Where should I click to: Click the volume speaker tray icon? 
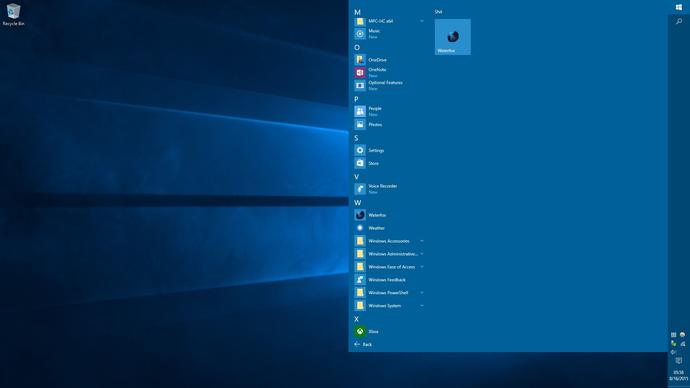[673, 352]
